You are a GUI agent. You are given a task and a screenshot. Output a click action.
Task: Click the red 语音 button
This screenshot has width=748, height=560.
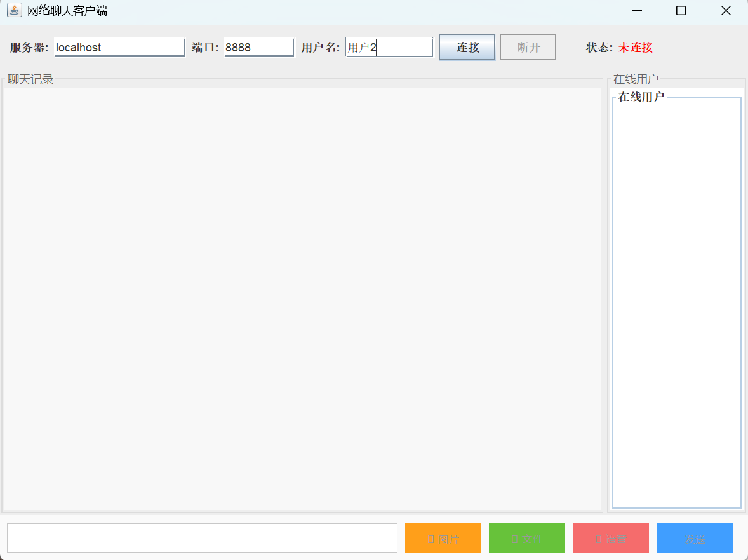(x=611, y=538)
